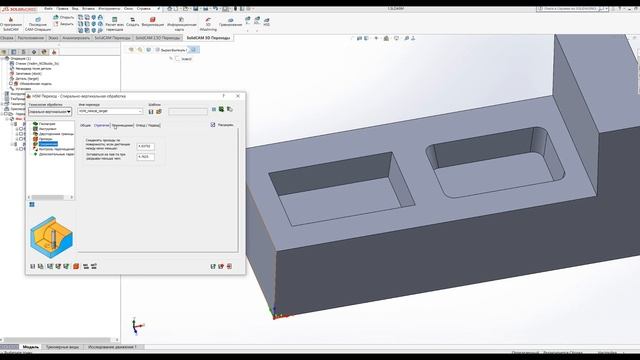Switch to the Эскиз ribbon tab
The width and height of the screenshot is (640, 360).
(53, 38)
